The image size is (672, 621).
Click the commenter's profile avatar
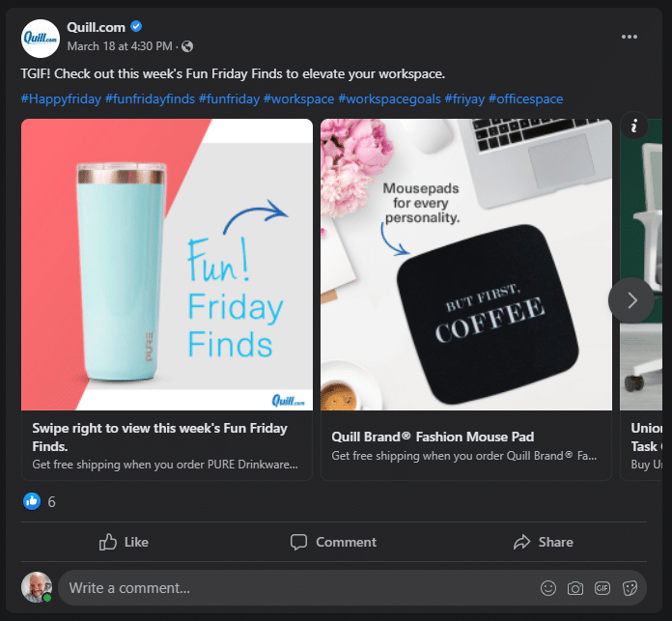37,587
